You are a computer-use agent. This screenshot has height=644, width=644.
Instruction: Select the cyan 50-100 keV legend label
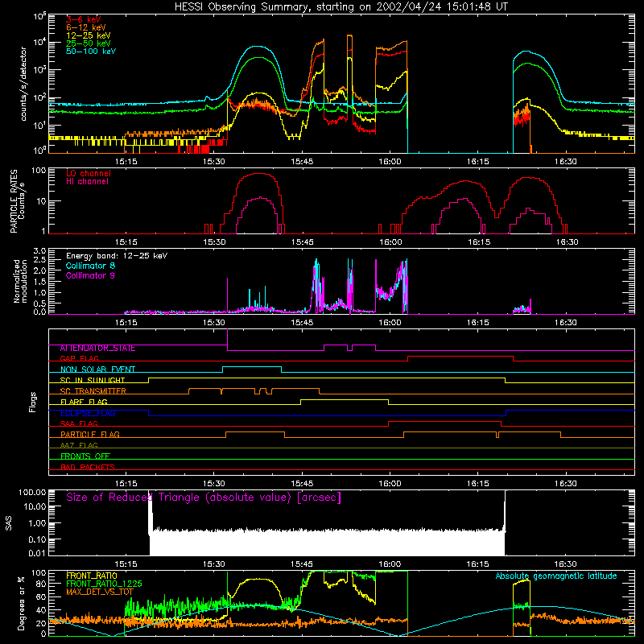pos(91,52)
